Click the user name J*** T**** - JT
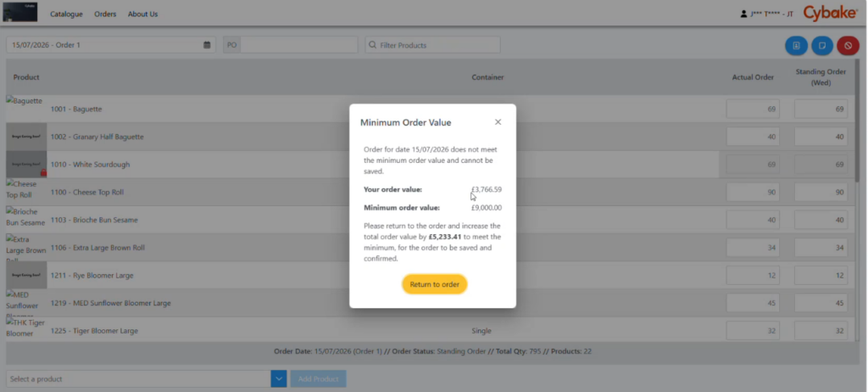Screen dimensions: 868x392 pos(772,14)
